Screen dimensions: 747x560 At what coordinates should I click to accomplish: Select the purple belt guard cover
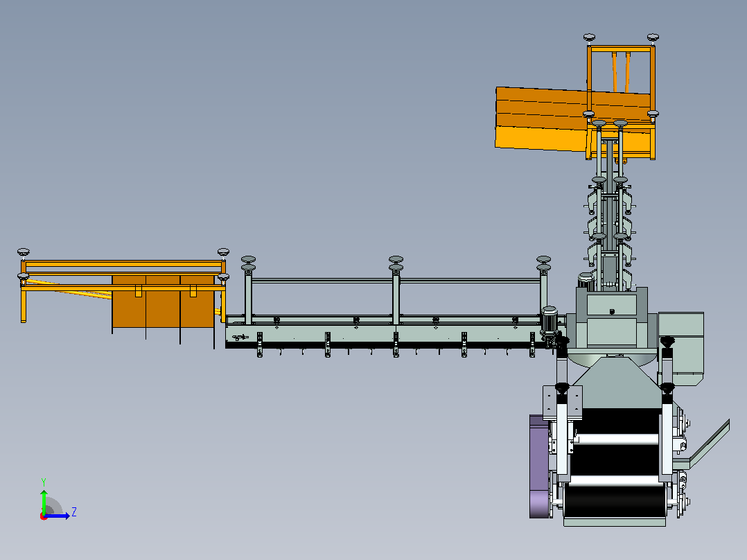point(539,466)
